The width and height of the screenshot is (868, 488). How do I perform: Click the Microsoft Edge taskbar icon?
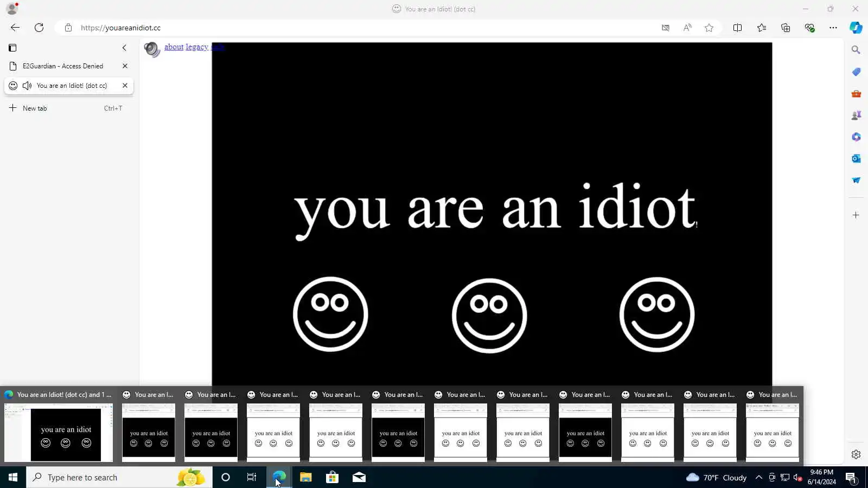pyautogui.click(x=279, y=477)
